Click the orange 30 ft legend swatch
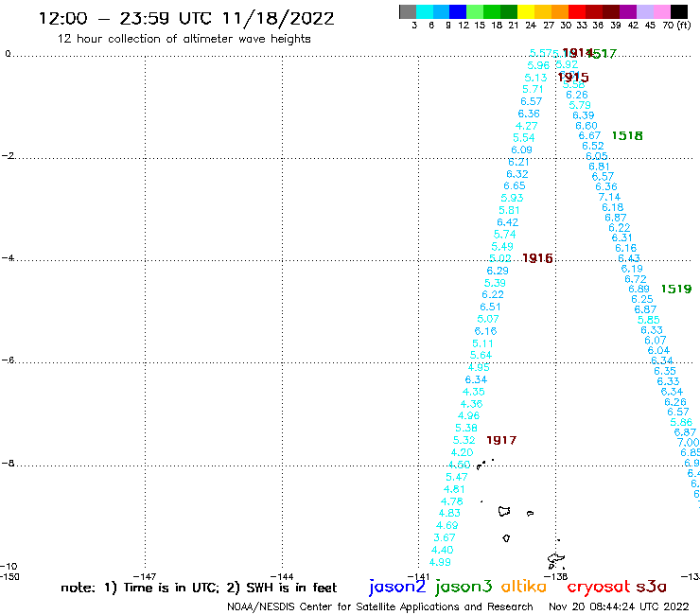Screen dimensions: 700x615 tap(560, 11)
